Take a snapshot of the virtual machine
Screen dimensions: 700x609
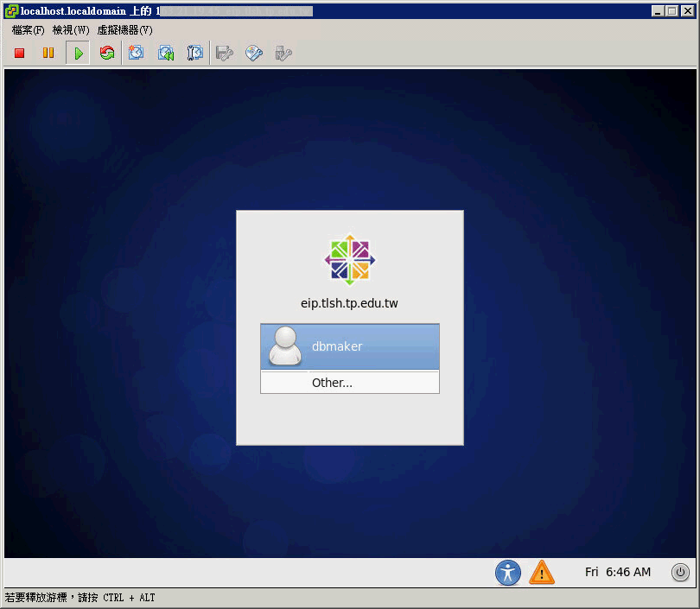(137, 53)
